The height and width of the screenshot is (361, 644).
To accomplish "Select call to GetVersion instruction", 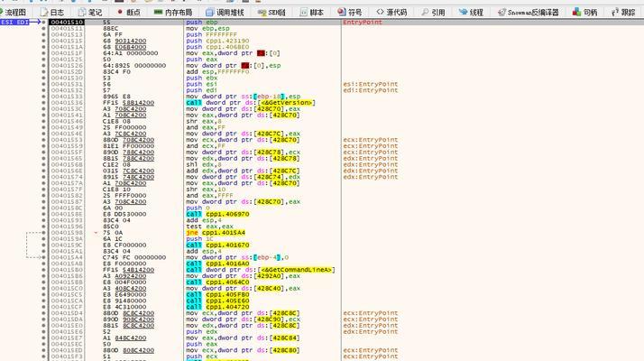I will click(x=251, y=102).
